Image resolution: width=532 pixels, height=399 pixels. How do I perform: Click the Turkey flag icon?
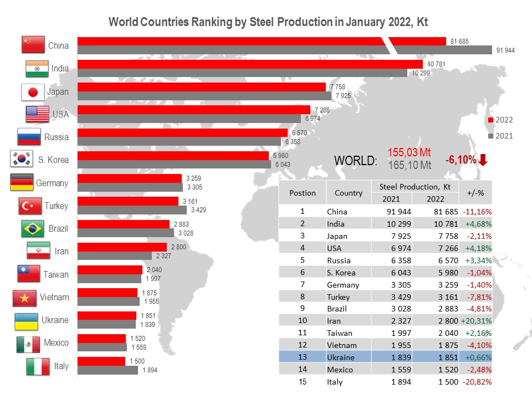click(x=30, y=206)
